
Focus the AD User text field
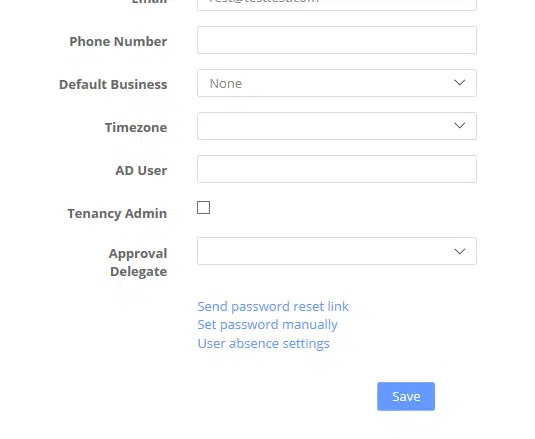[x=337, y=169]
